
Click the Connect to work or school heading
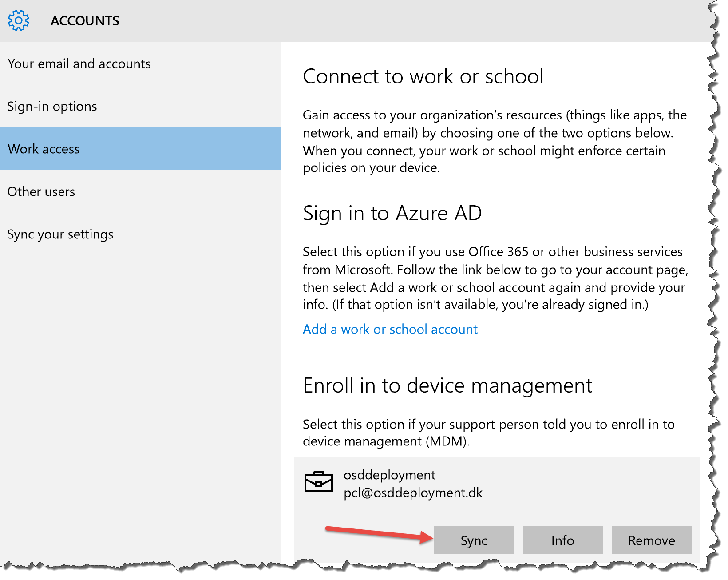(x=423, y=76)
